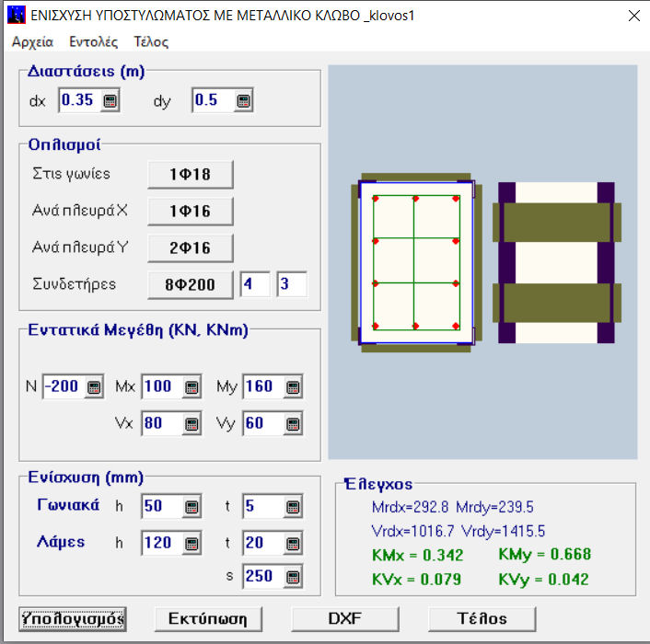The height and width of the screenshot is (644, 650).
Task: Click the stirrup legs field showing 4
Action: (x=255, y=284)
